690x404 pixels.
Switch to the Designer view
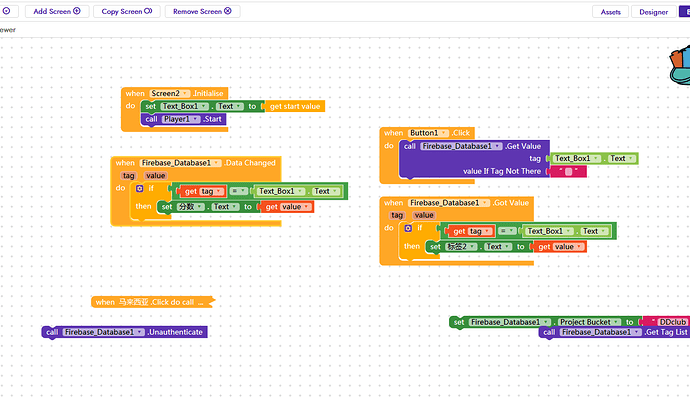(x=654, y=11)
